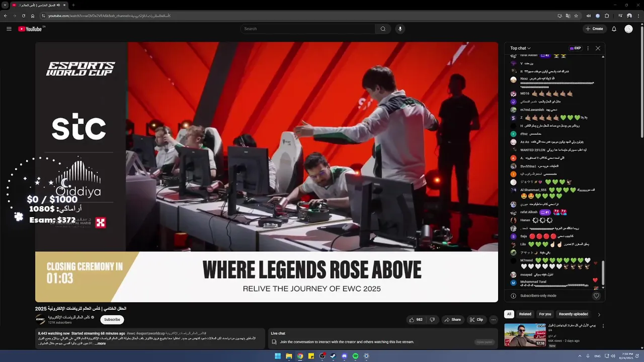Go to YouTube home via logo
This screenshot has width=644, height=362.
coord(31,29)
